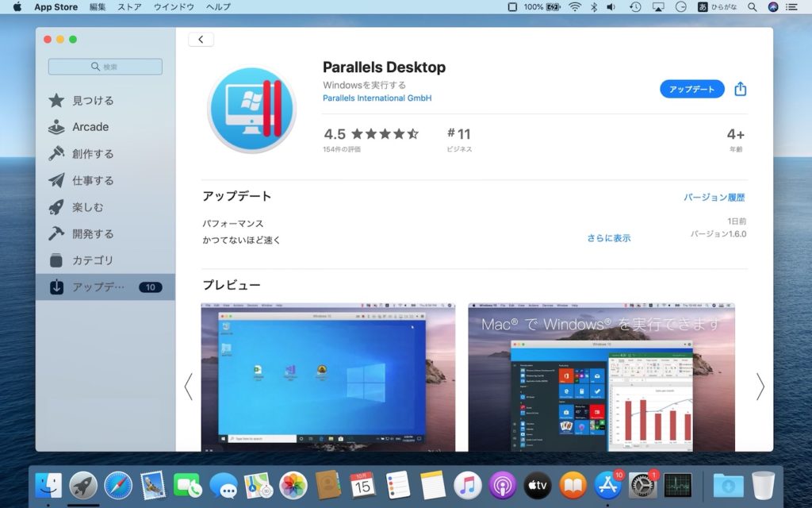Click バージョン1.6.0 text
812x508 pixels.
click(718, 234)
